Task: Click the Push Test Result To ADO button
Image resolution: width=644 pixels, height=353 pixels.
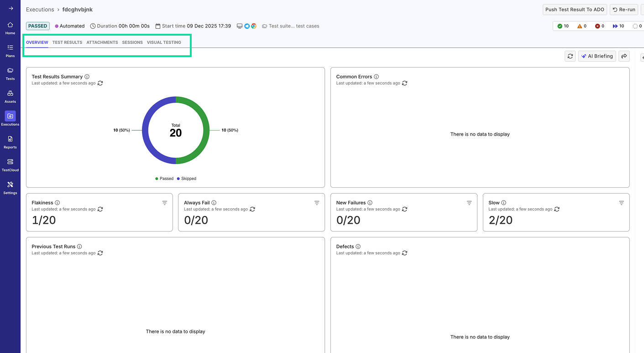Action: tap(575, 9)
